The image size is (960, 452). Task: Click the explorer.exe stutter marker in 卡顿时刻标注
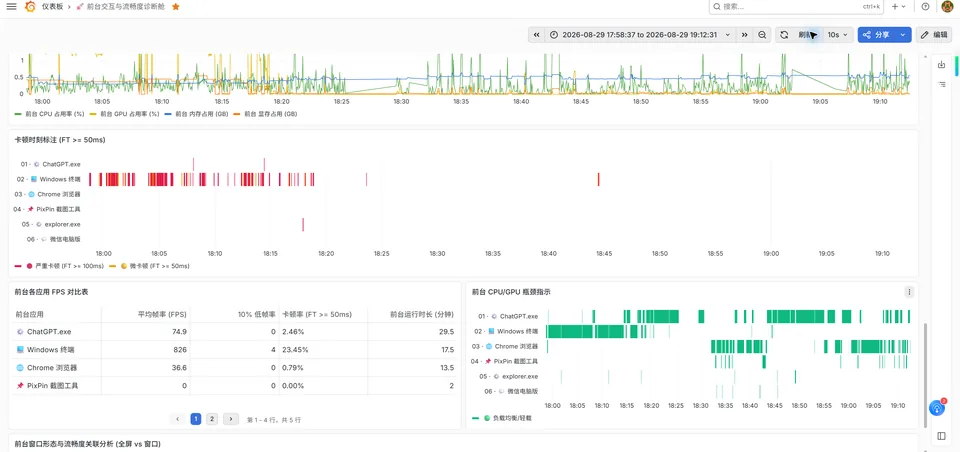click(x=303, y=224)
